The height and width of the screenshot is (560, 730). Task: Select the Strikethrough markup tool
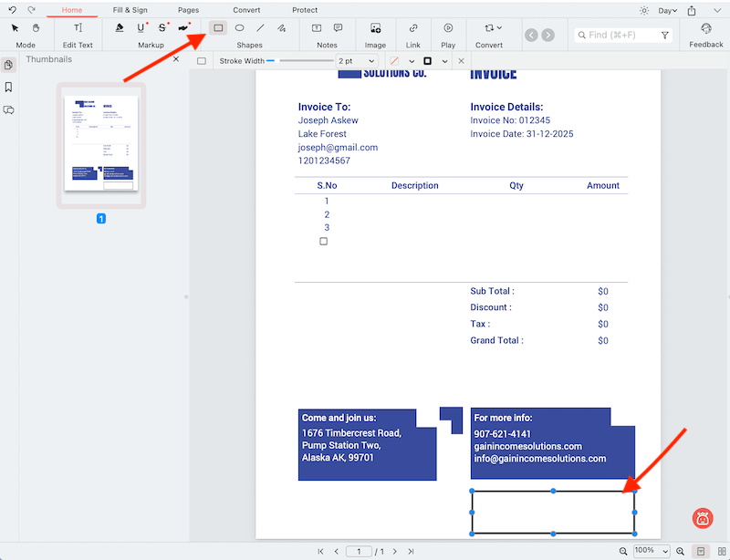pyautogui.click(x=162, y=28)
